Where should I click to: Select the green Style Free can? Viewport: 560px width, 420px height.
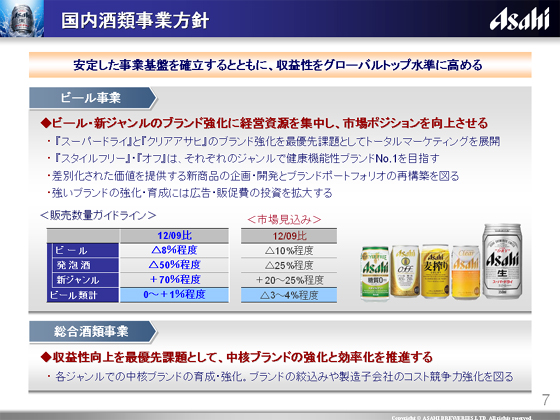coord(375,273)
